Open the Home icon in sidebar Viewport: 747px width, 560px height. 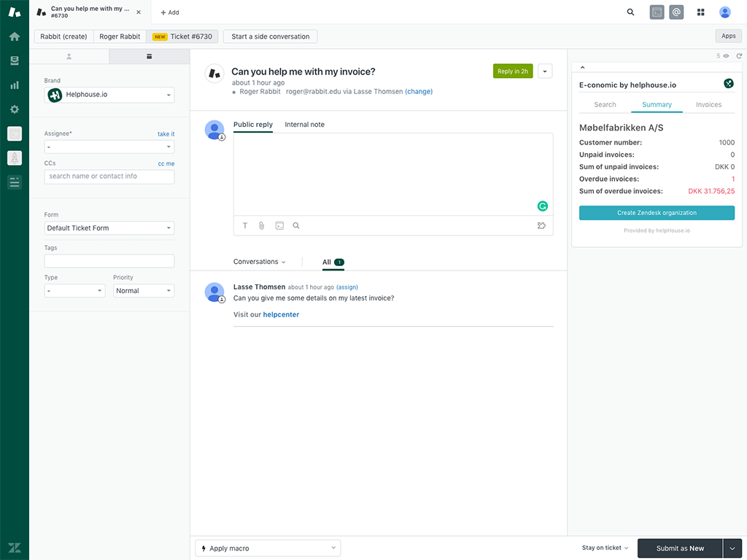pos(14,36)
